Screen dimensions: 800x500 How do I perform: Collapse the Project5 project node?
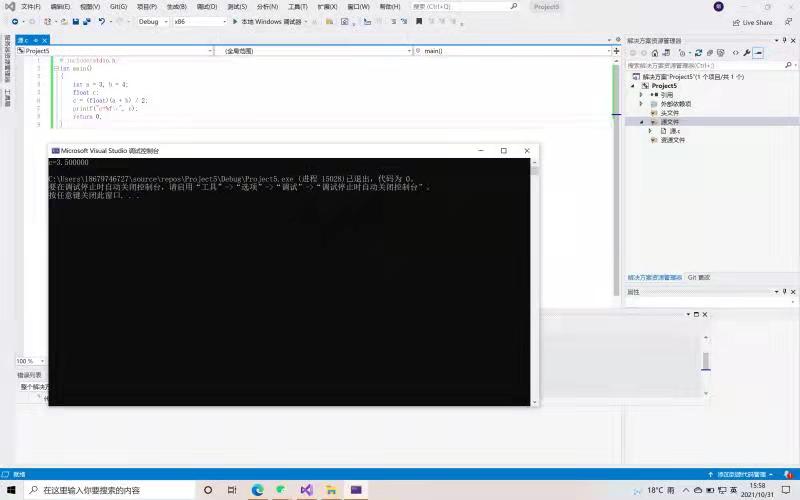(633, 86)
